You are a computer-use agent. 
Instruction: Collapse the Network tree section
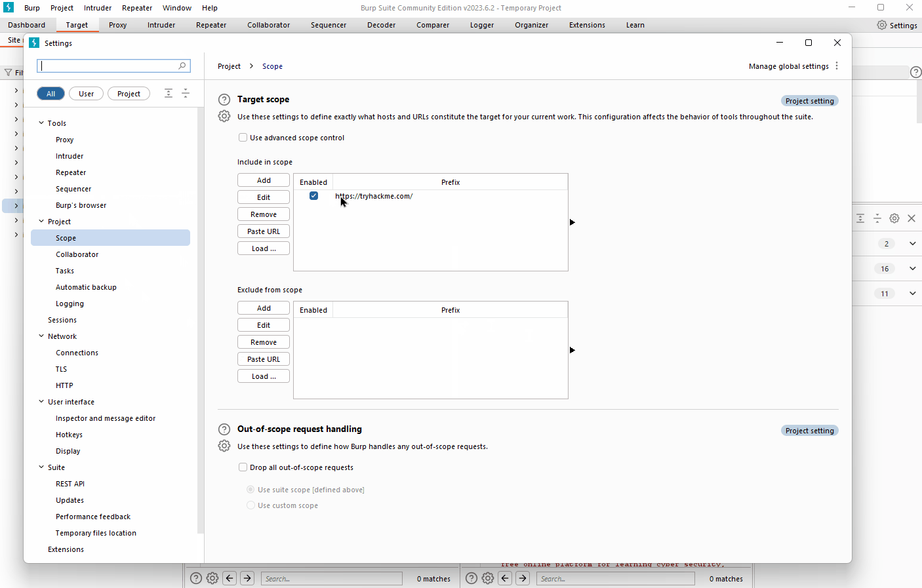pos(41,336)
